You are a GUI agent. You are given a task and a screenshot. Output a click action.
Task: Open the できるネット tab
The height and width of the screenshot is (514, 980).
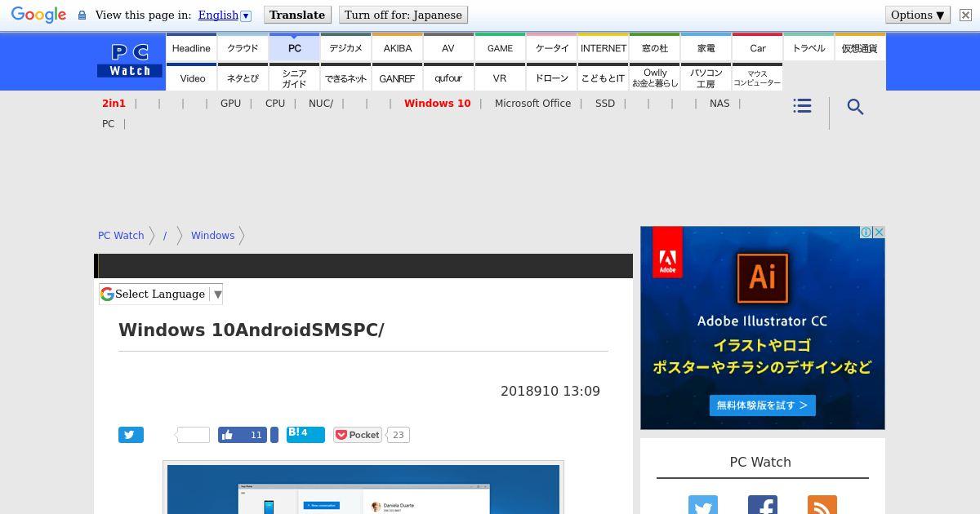pyautogui.click(x=345, y=78)
